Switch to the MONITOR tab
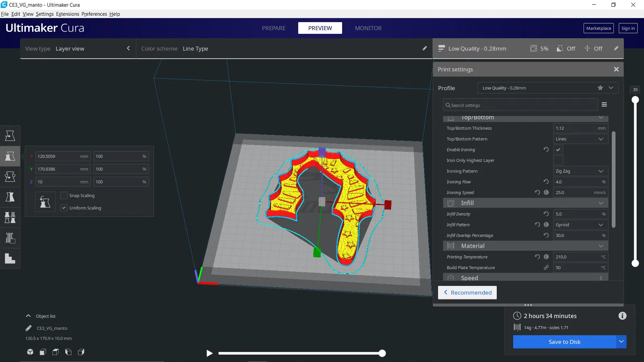 point(368,28)
